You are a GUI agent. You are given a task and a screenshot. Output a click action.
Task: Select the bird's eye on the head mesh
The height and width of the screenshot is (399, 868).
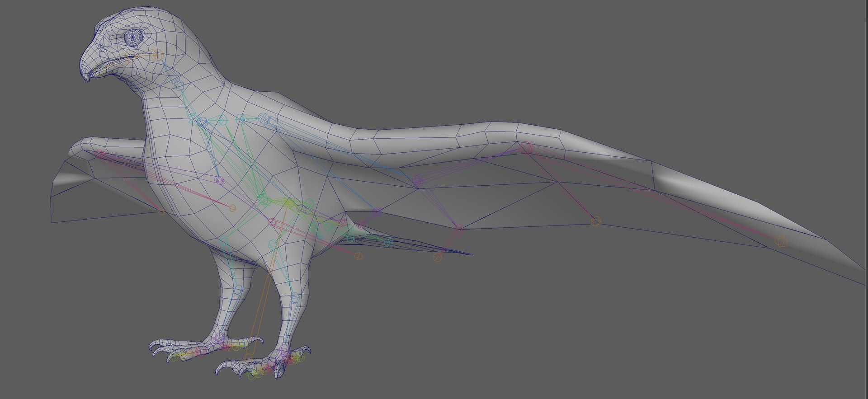pyautogui.click(x=133, y=37)
